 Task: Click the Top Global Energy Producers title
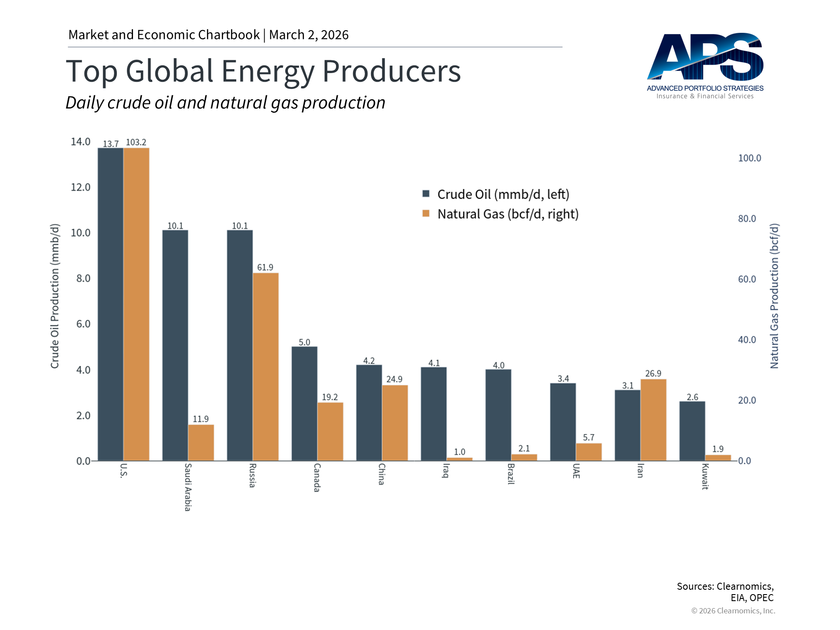263,71
